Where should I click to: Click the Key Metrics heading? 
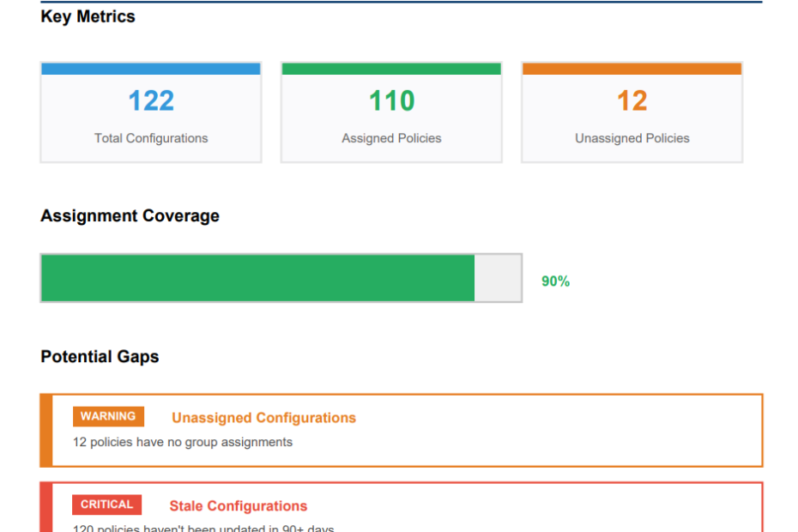pos(88,16)
